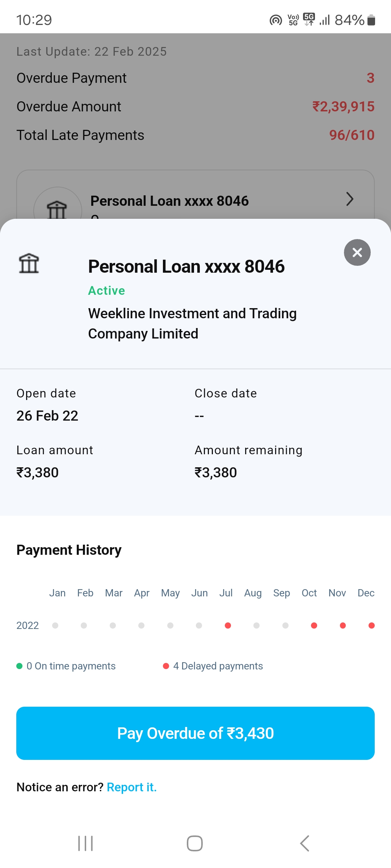Select the December 2022 delayed payment dot
Image resolution: width=391 pixels, height=868 pixels.
click(371, 625)
